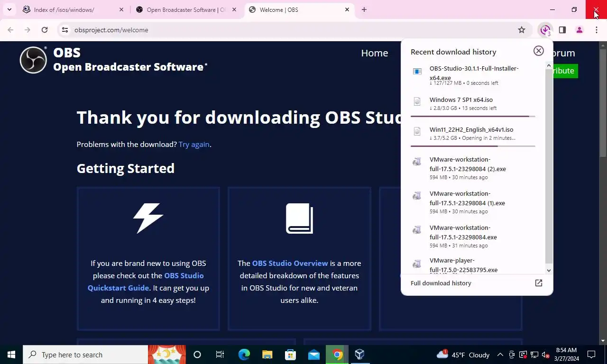Close the Recent download history popup

point(538,51)
